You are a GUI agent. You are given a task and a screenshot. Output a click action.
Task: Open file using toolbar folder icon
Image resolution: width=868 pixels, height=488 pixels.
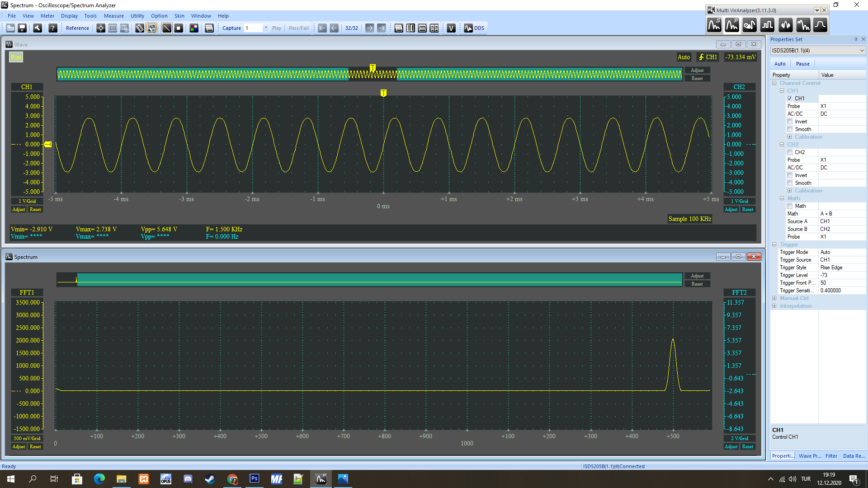[10, 28]
